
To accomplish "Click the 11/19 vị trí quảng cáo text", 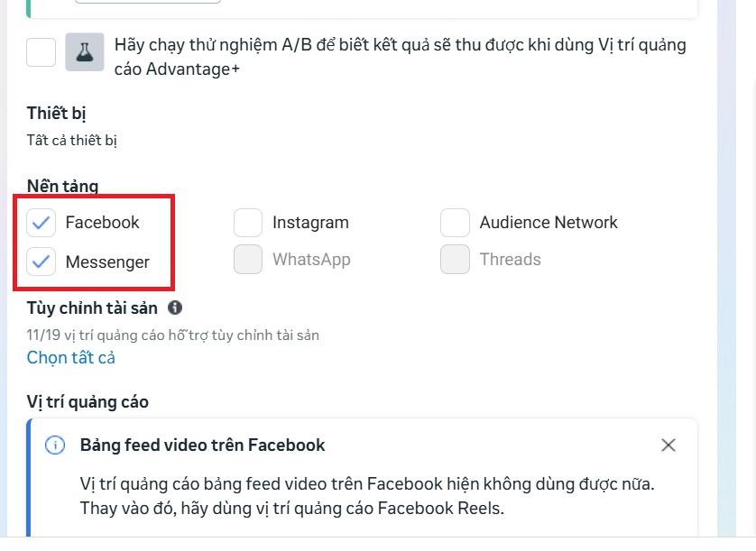I will point(173,335).
